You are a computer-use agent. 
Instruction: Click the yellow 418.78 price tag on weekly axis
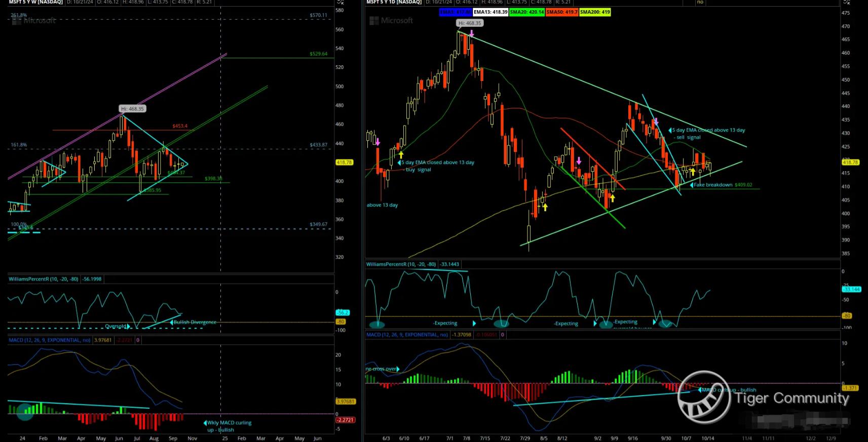tap(344, 163)
